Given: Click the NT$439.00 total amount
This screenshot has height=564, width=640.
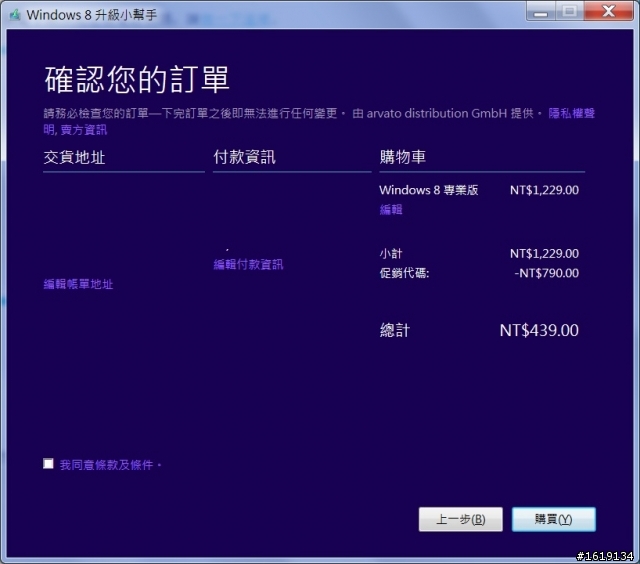Looking at the screenshot, I should tap(539, 330).
